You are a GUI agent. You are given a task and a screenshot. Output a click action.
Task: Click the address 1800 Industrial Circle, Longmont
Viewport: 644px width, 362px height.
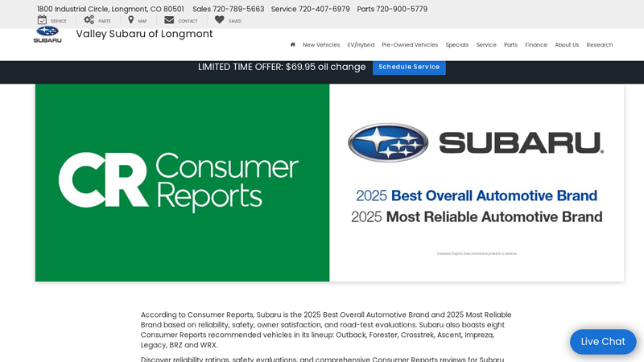tap(110, 9)
